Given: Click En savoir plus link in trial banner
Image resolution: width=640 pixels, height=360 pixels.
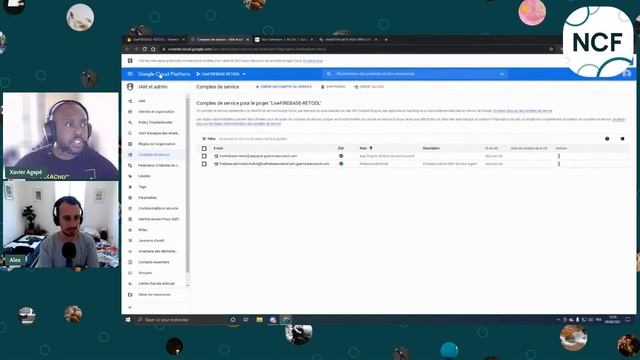Looking at the screenshot, I should (313, 61).
